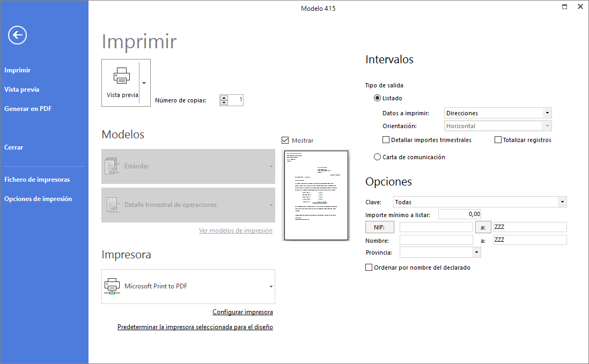The width and height of the screenshot is (589, 364).
Task: Enable Totalizar registros checkbox
Action: 498,140
